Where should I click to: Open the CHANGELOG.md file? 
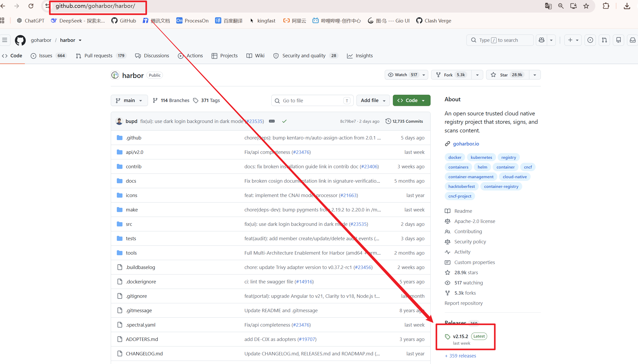coord(144,354)
